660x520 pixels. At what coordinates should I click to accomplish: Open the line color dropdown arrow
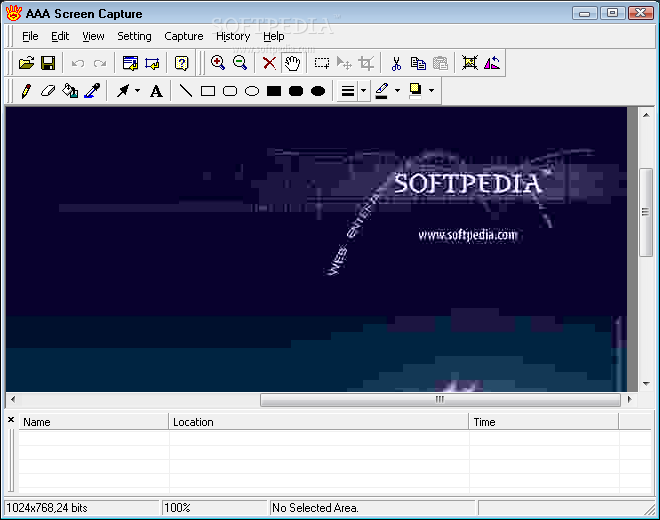[x=397, y=90]
